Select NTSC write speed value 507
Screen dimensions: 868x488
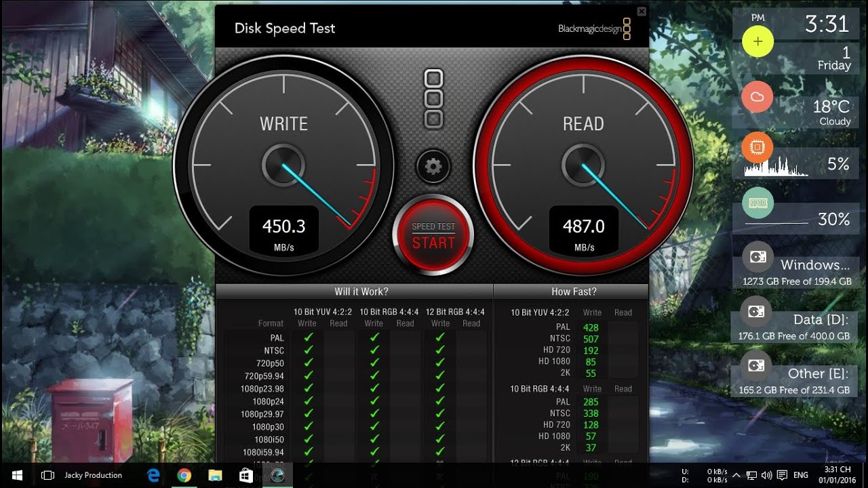[591, 339]
